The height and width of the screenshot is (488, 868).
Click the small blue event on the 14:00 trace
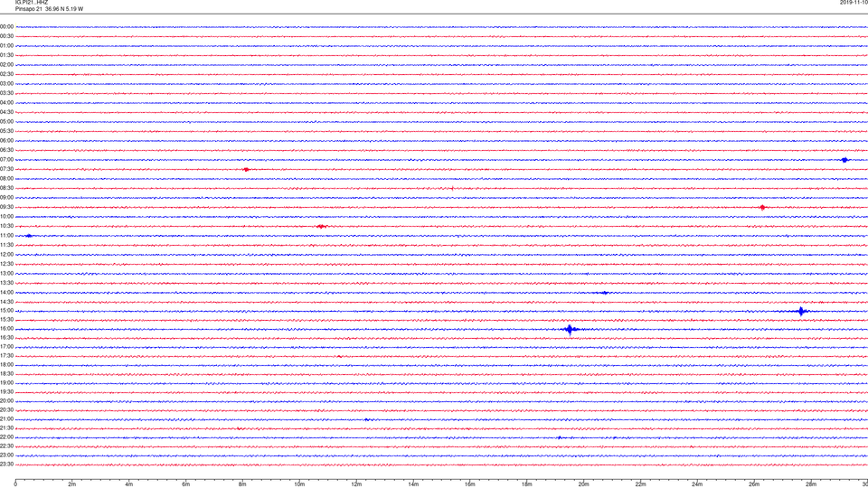(x=604, y=293)
